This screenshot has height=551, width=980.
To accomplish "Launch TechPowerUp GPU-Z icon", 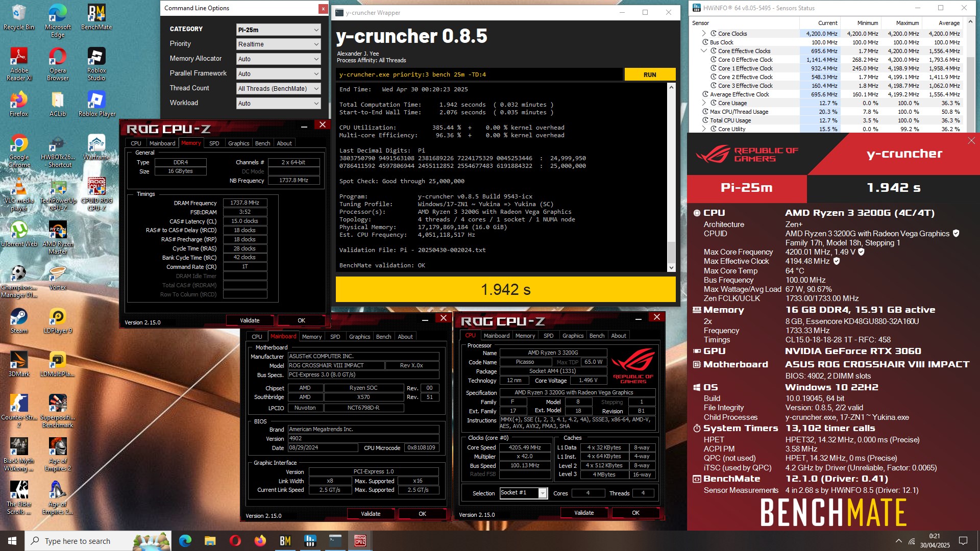I will coord(58,194).
